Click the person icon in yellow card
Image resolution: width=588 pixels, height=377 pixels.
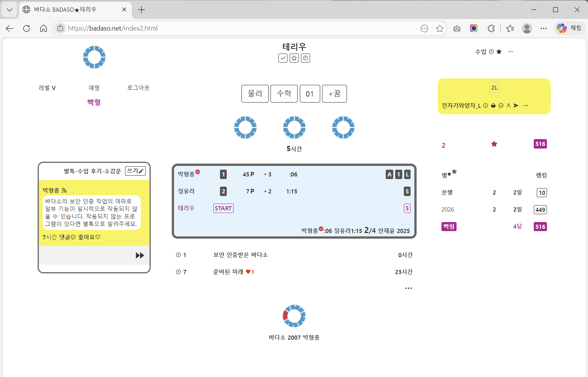tap(509, 106)
